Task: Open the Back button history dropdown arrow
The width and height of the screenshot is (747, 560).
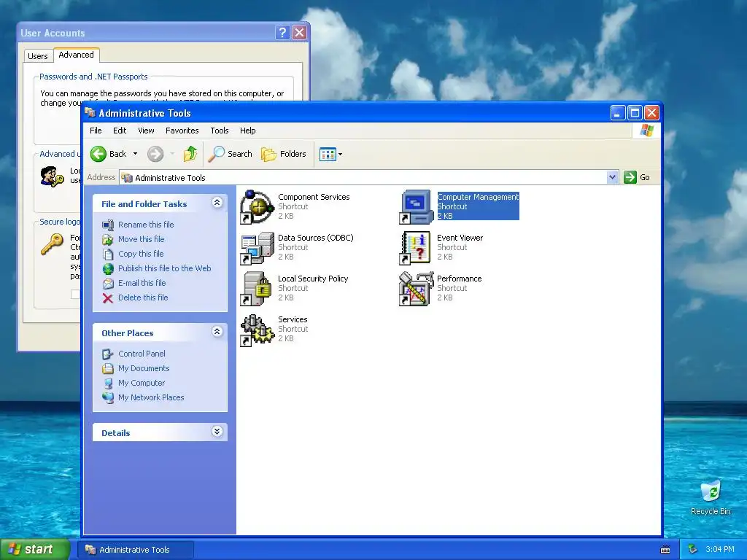Action: [x=135, y=154]
